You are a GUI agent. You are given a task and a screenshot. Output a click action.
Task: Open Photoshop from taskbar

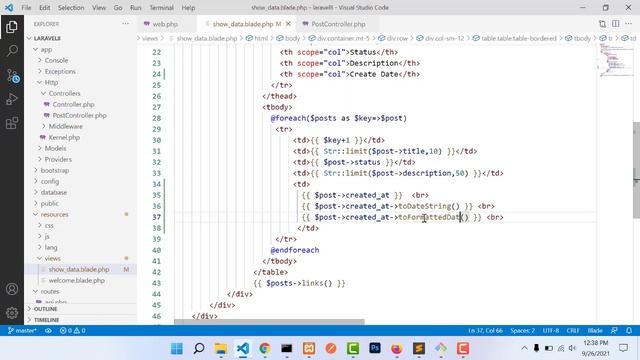point(375,349)
